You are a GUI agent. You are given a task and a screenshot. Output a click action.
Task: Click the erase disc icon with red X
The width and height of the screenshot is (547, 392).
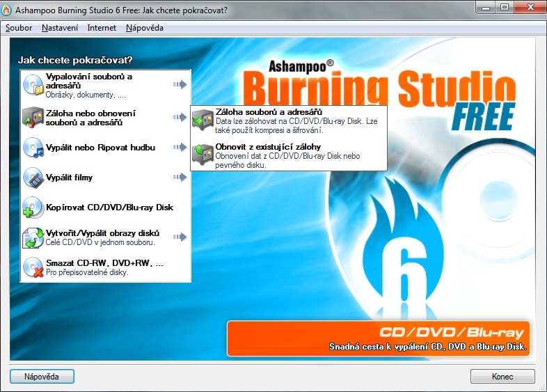coord(33,267)
